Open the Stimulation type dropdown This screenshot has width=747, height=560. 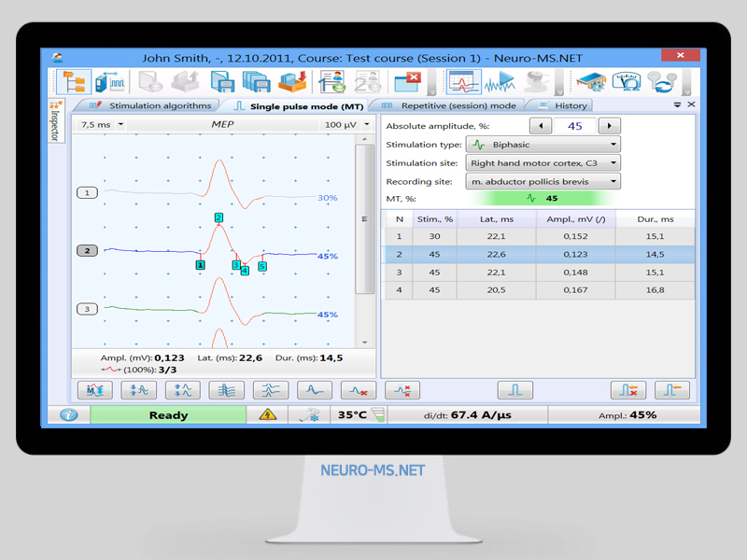pos(543,145)
